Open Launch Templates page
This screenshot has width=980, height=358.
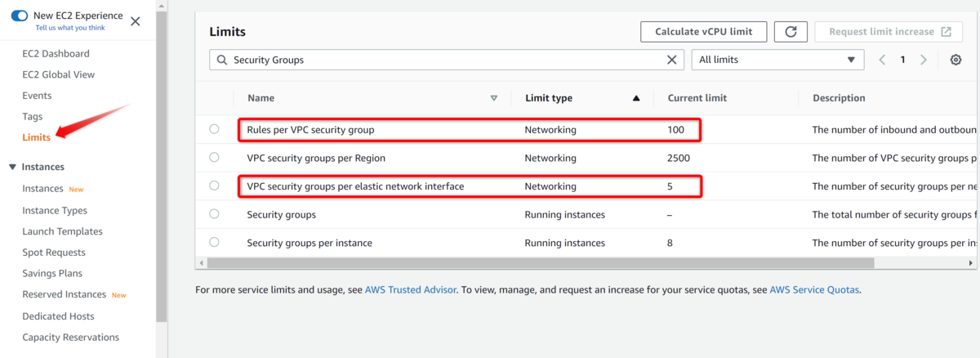[x=62, y=231]
